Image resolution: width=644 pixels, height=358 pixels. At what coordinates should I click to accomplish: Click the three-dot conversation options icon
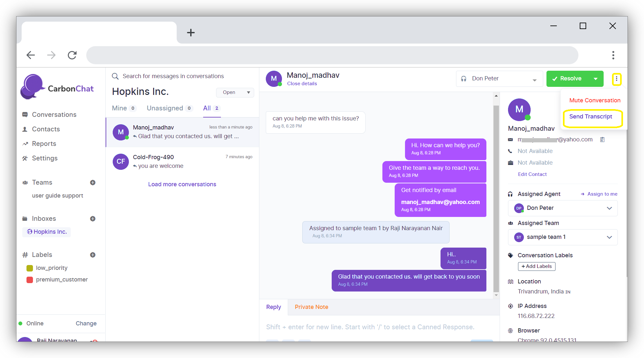click(x=616, y=79)
